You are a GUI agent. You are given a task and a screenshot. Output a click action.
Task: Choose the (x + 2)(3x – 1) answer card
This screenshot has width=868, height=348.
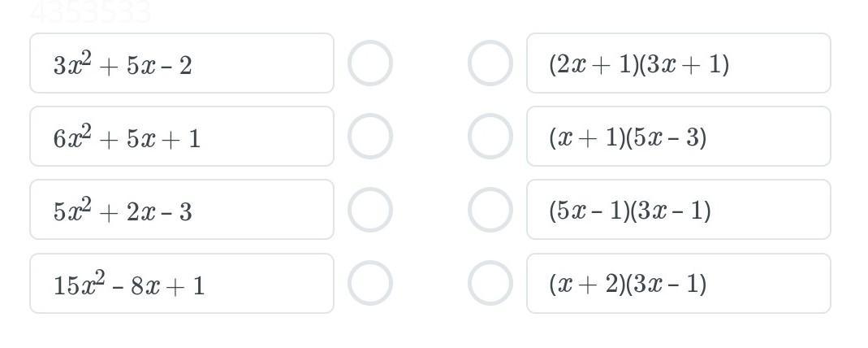(x=679, y=283)
